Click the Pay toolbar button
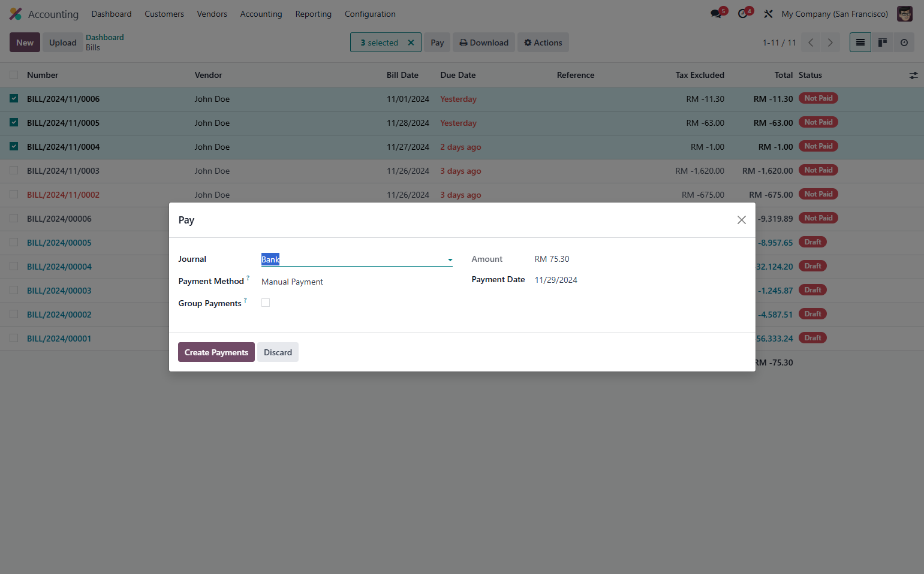924x574 pixels. [437, 43]
